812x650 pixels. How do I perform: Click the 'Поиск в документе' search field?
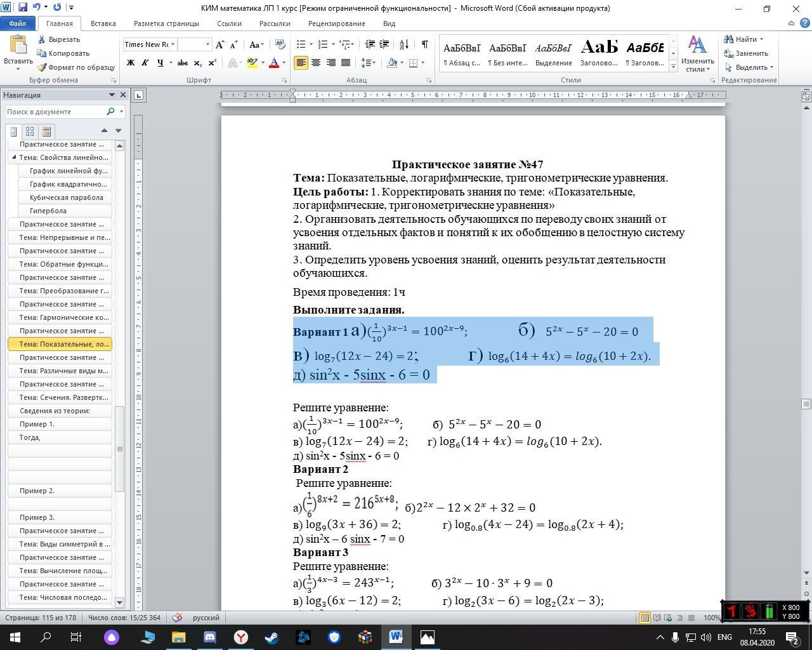point(55,112)
